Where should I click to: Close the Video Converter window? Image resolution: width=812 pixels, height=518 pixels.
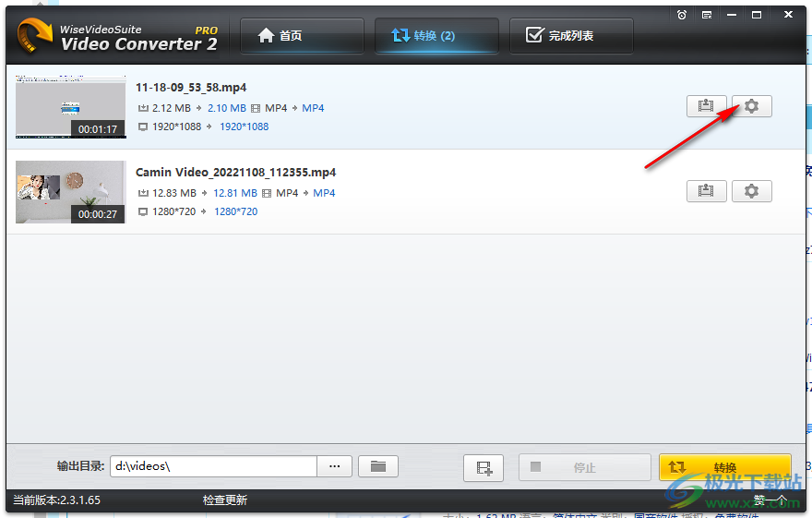click(x=788, y=15)
